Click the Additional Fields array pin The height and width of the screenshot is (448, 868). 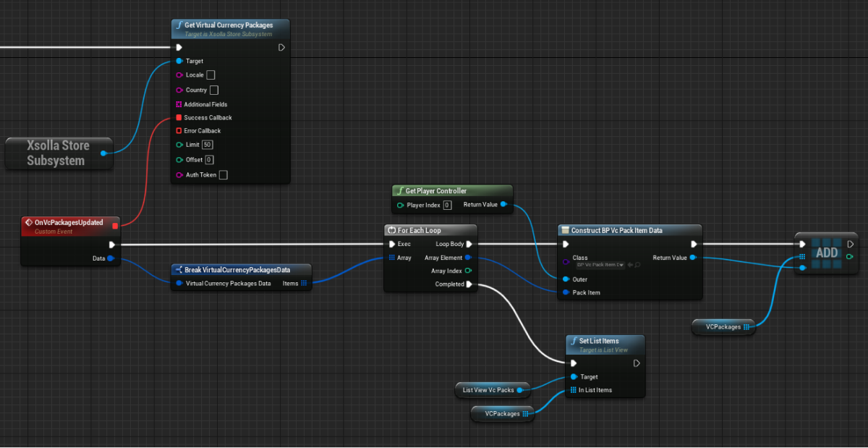178,104
